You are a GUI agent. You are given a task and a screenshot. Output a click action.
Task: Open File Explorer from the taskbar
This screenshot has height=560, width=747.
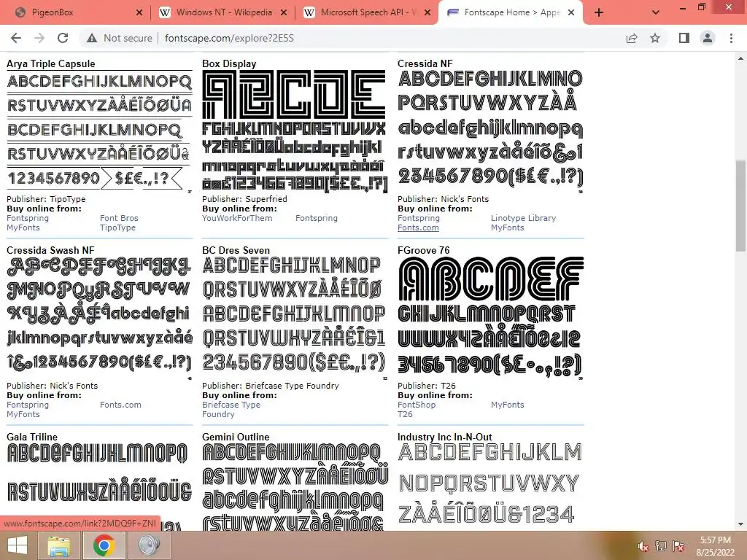59,545
